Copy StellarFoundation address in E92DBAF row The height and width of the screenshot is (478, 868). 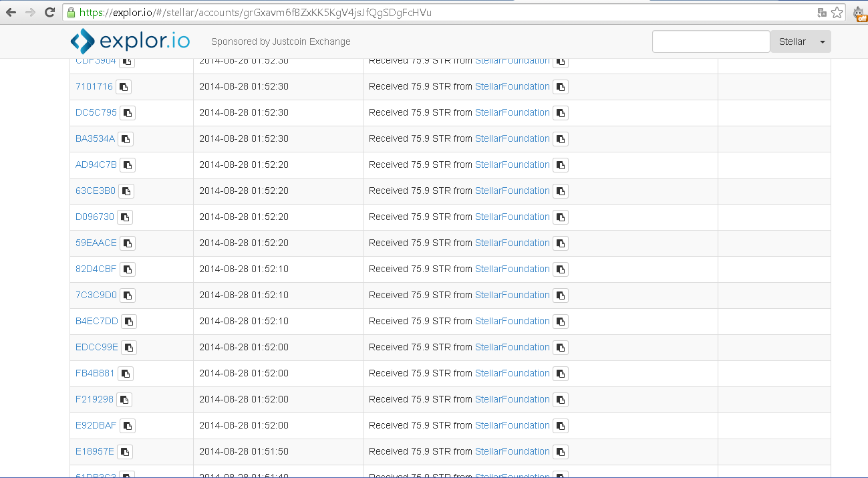click(x=561, y=426)
